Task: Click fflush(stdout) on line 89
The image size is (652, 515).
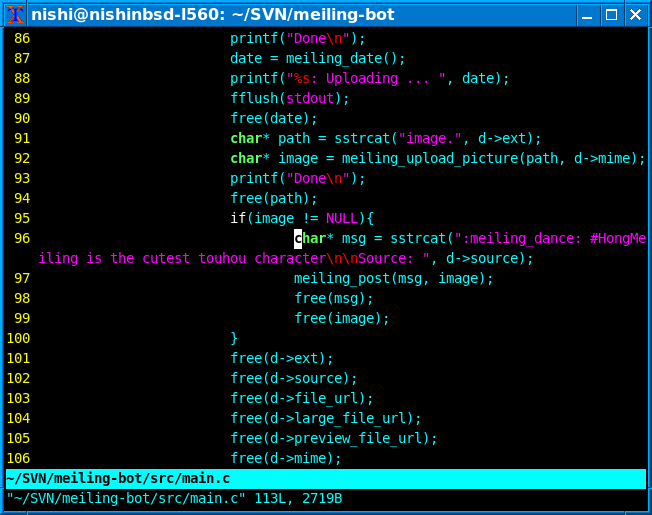Action: coord(290,98)
